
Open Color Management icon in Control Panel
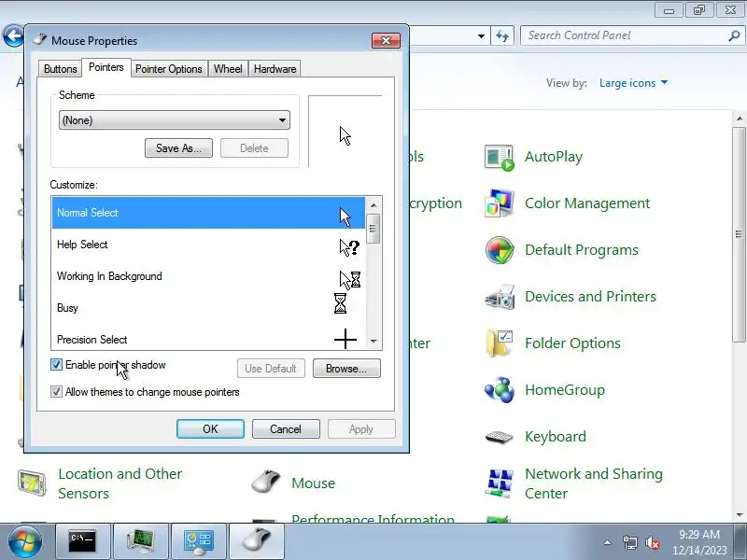[x=500, y=203]
